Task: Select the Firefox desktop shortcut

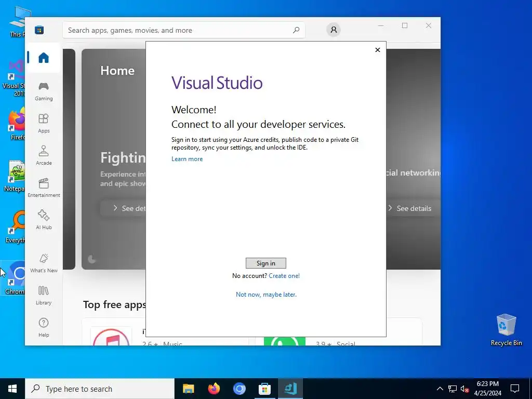Action: [16, 124]
